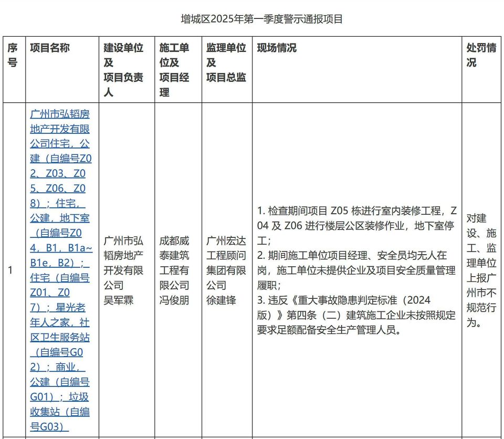Click the 广州宏达工程顾问集团有限公司 徐建锋 cell
This screenshot has width=504, height=439.
pyautogui.click(x=226, y=270)
